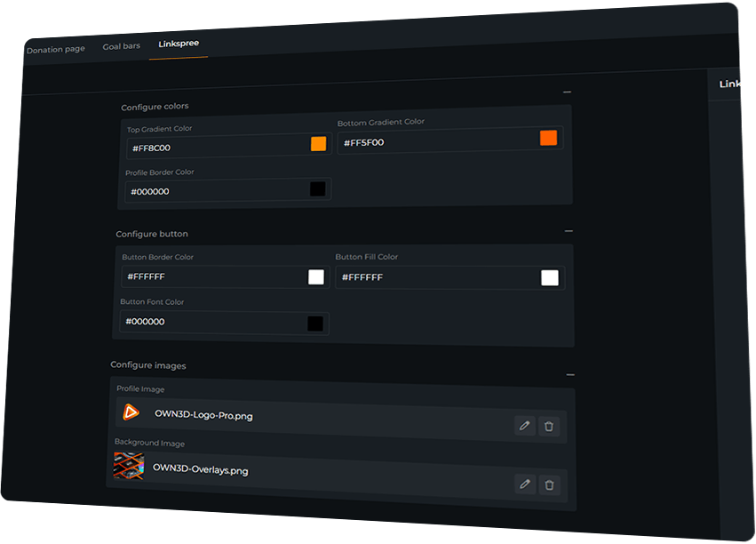Collapse the Configure button section
Viewport: 756px width, 544px height.
(569, 231)
